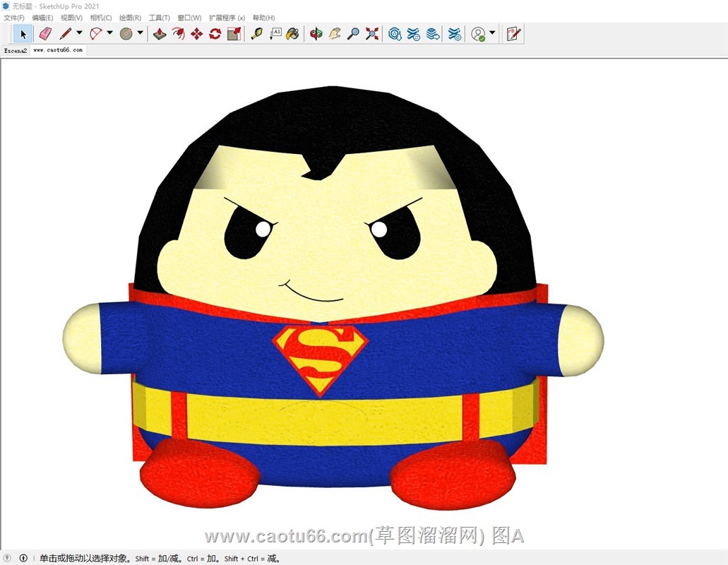
Task: Select the Offset tool
Action: [178, 34]
